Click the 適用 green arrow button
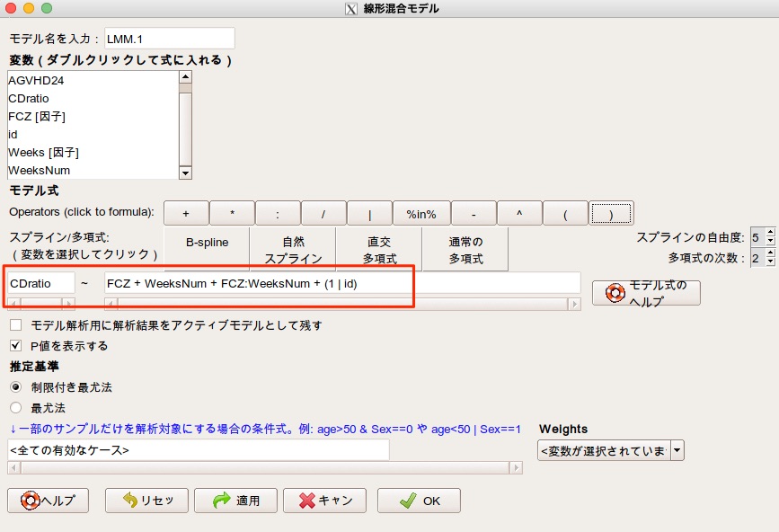779x532 pixels. (233, 501)
